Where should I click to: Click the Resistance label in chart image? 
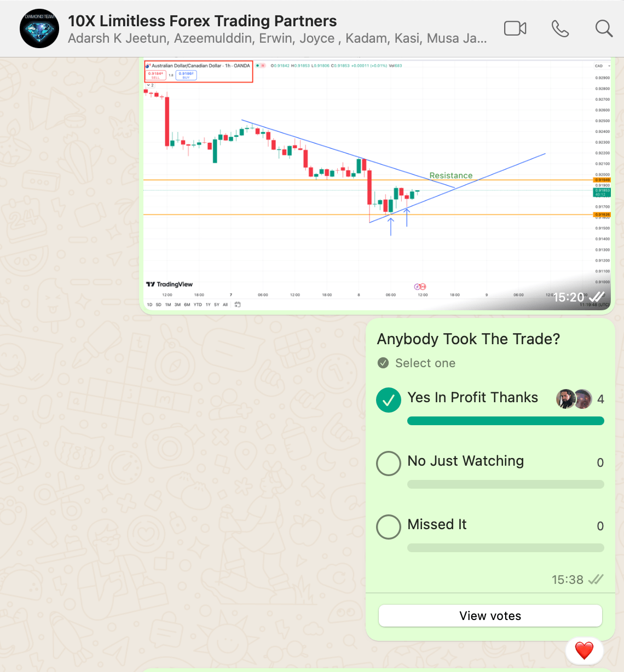(451, 175)
